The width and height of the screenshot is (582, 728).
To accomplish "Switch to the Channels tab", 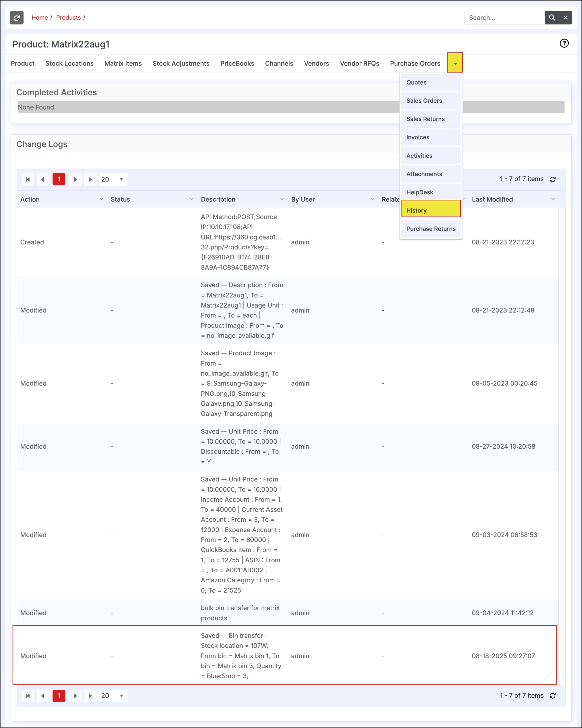I will click(279, 64).
